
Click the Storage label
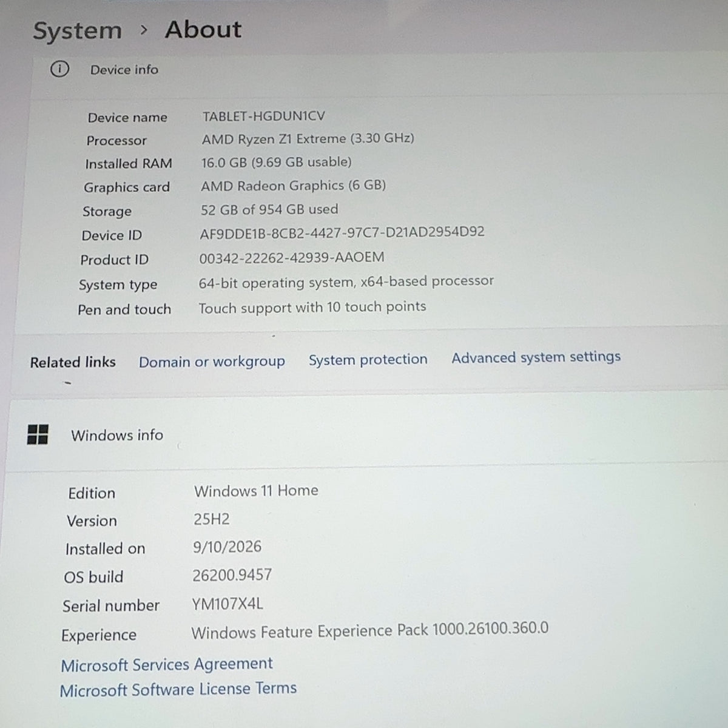click(107, 211)
